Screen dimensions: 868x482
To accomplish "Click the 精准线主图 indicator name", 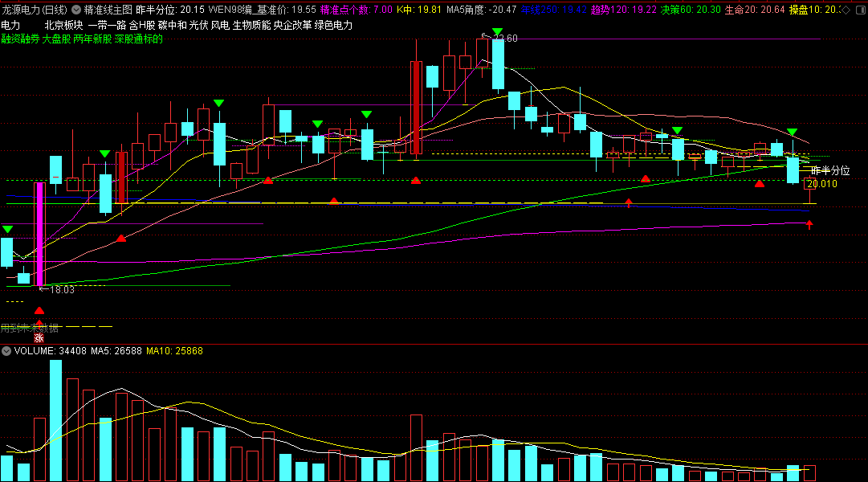I will pyautogui.click(x=108, y=10).
